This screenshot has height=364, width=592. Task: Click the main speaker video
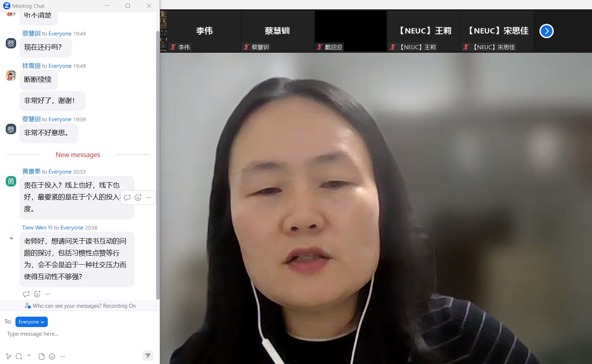[x=376, y=208]
